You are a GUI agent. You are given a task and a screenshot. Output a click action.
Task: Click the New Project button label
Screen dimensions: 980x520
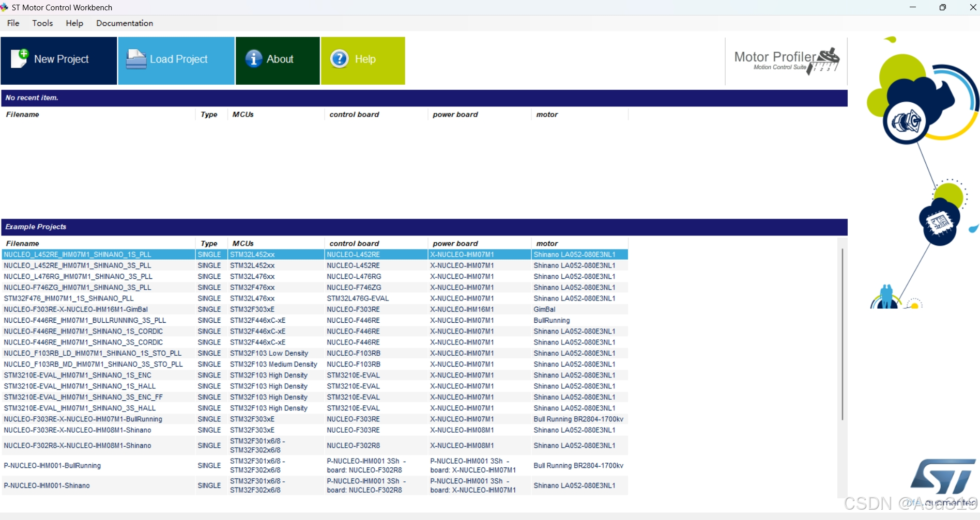pos(62,59)
